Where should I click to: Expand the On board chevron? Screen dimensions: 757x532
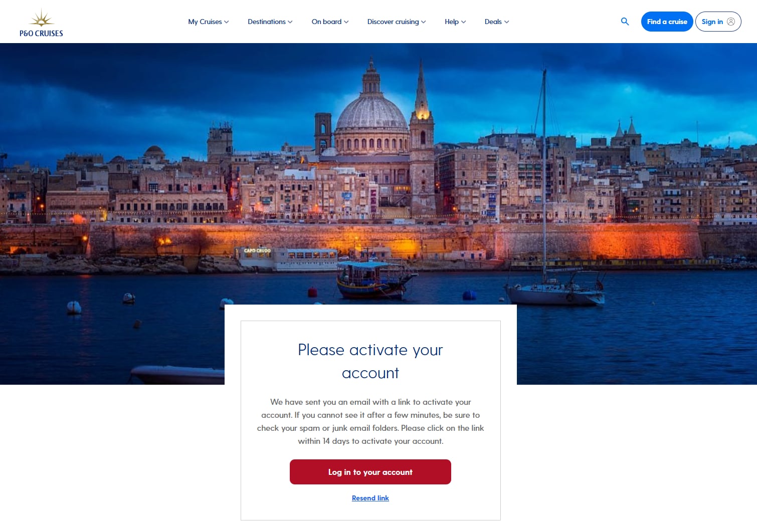pos(346,22)
